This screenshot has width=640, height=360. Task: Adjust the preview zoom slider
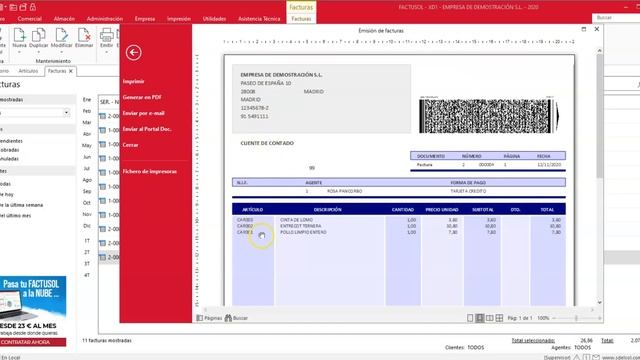click(x=576, y=318)
